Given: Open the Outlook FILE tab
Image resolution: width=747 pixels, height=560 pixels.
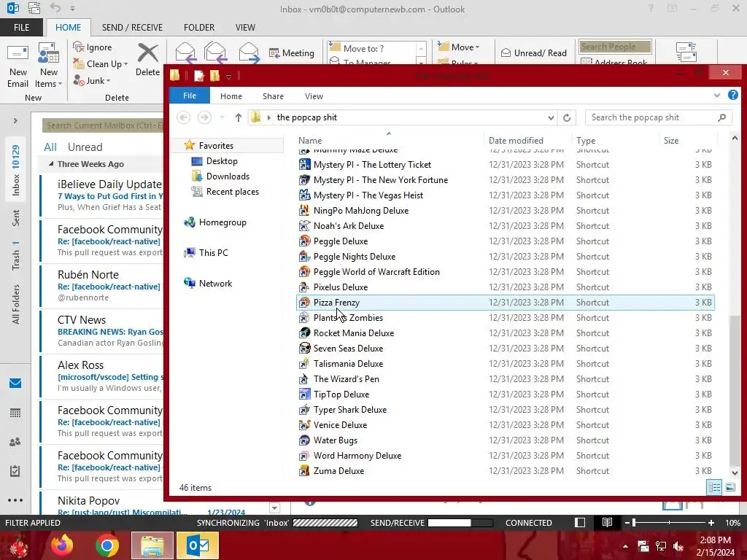Looking at the screenshot, I should (21, 28).
